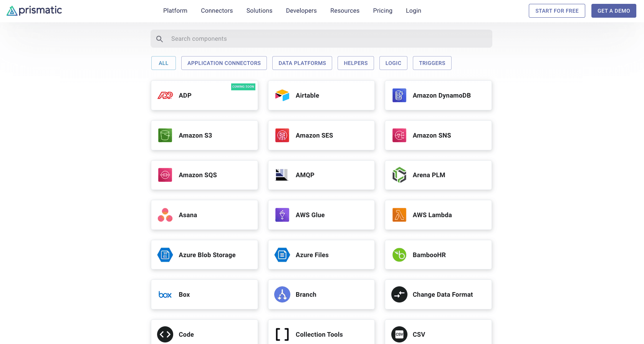
Task: Open the AWS Lambda label
Action: 432,215
